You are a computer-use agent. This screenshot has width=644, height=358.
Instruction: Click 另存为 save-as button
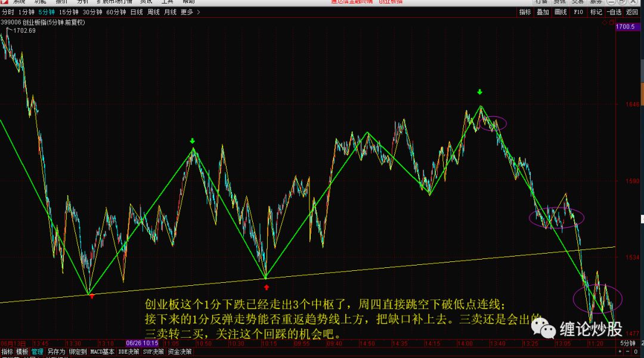[x=56, y=352]
